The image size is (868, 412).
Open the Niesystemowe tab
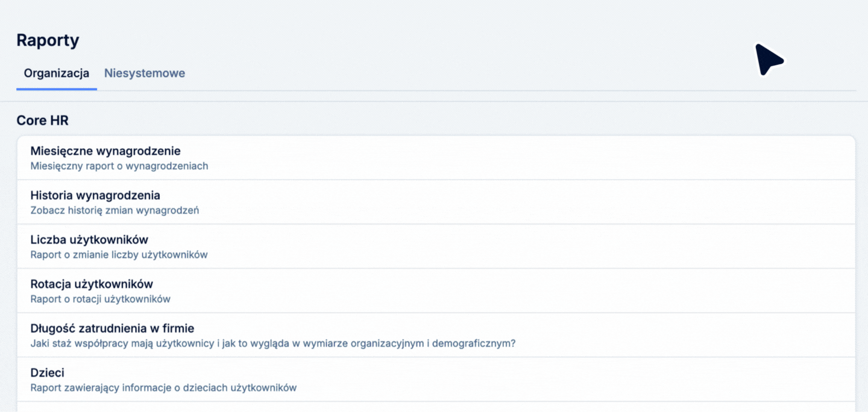click(145, 73)
